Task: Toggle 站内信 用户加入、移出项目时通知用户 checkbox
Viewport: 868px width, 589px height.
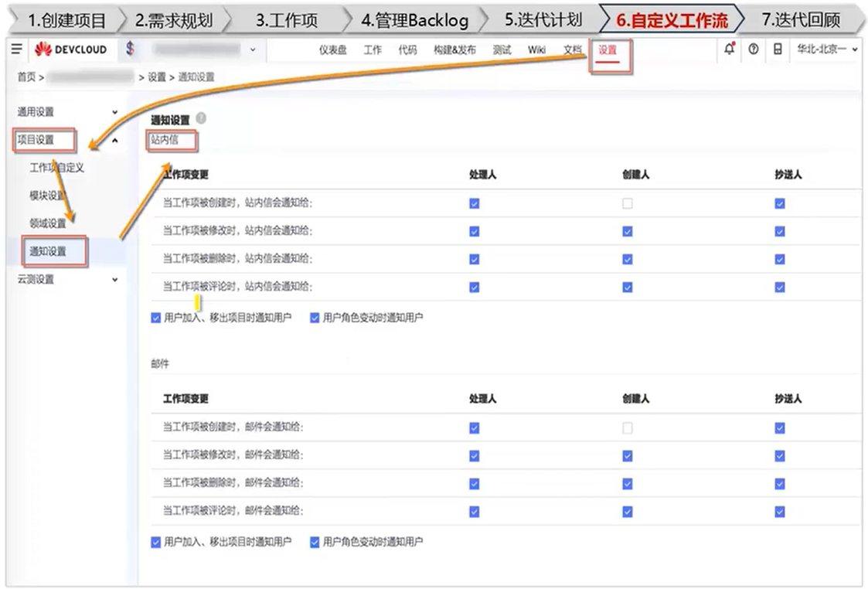Action: pyautogui.click(x=155, y=318)
